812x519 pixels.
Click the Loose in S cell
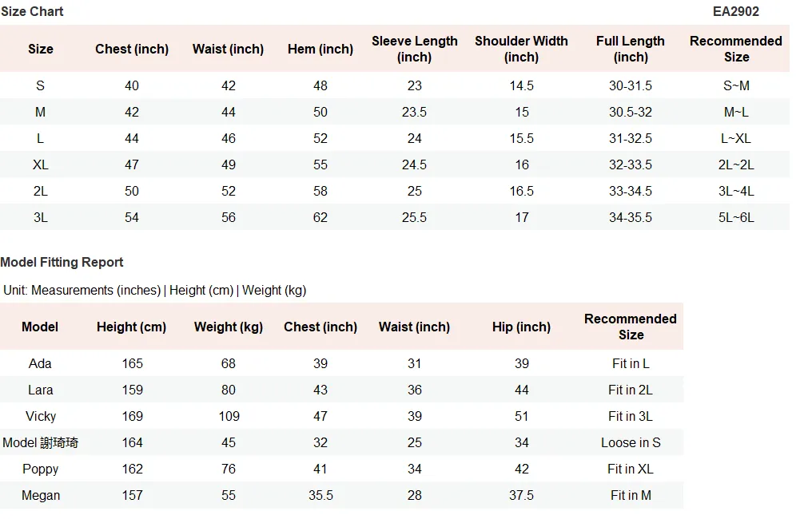click(x=631, y=443)
